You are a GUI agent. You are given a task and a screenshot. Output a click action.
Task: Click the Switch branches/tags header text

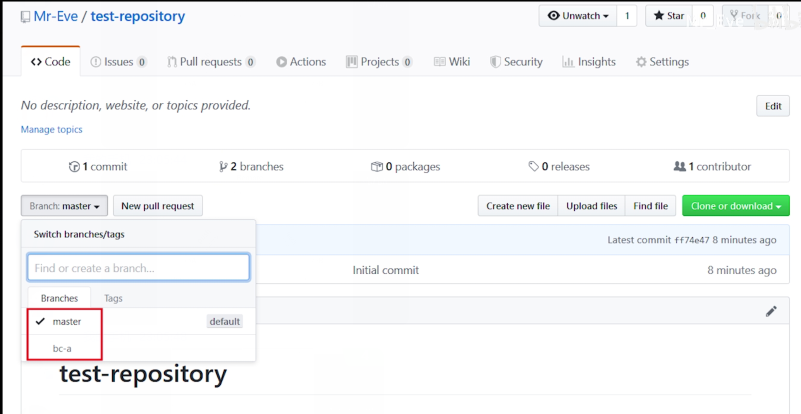(79, 235)
